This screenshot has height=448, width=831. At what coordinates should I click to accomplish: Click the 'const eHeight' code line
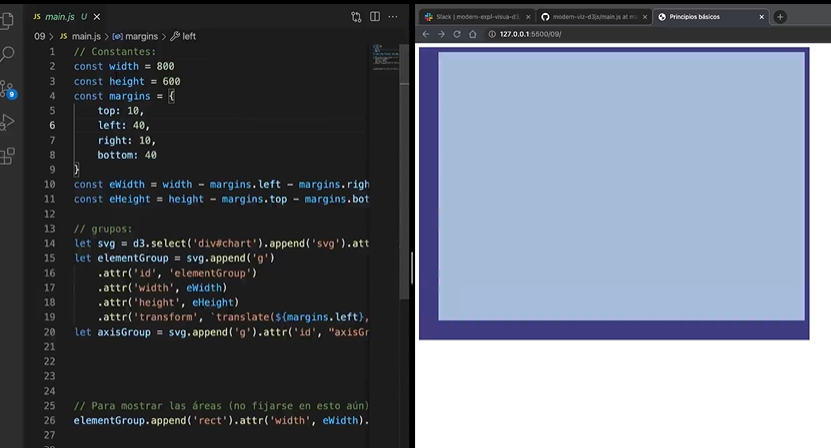pos(222,199)
